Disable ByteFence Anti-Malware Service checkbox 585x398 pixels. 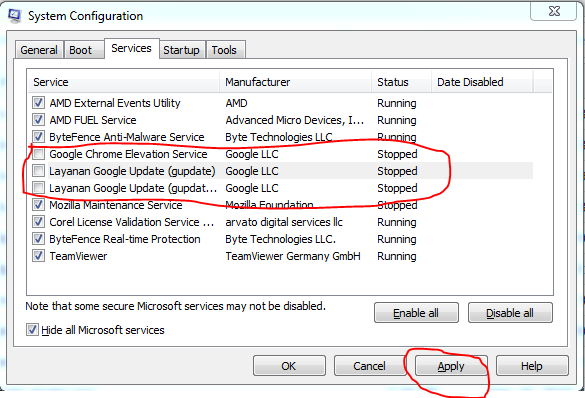[x=38, y=137]
